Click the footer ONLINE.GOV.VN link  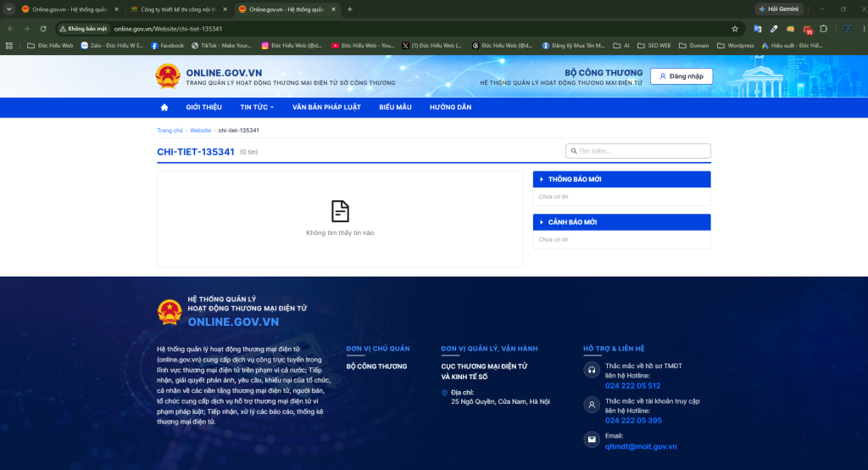point(233,322)
